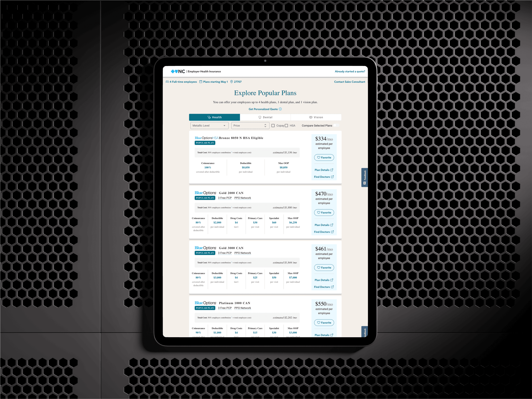The height and width of the screenshot is (399, 532).
Task: Switch to the Vision tab
Action: (x=316, y=117)
